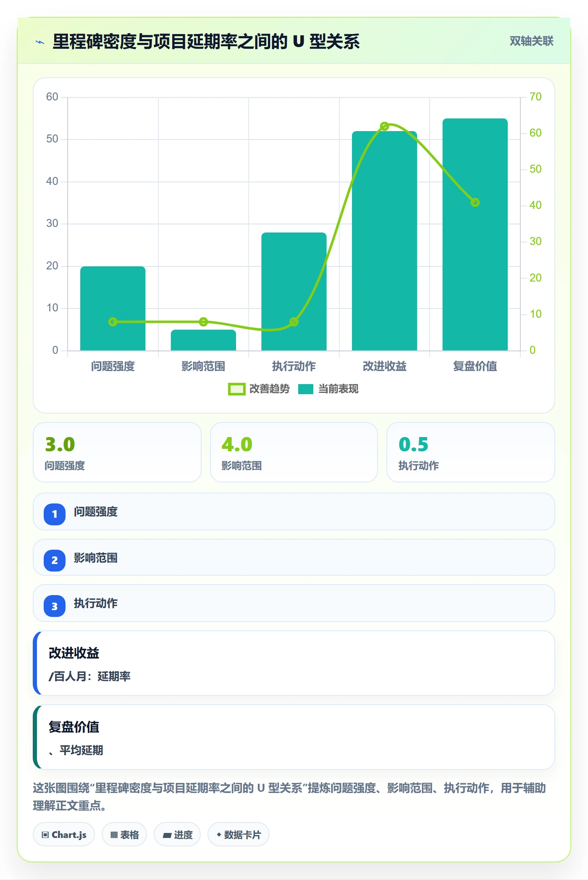
Task: Select the 进度 tag chip
Action: click(x=177, y=835)
